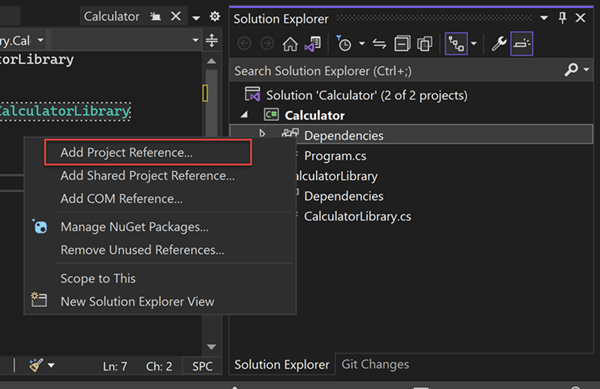The height and width of the screenshot is (389, 600).
Task: Select Add Project Reference menu item
Action: tap(148, 152)
